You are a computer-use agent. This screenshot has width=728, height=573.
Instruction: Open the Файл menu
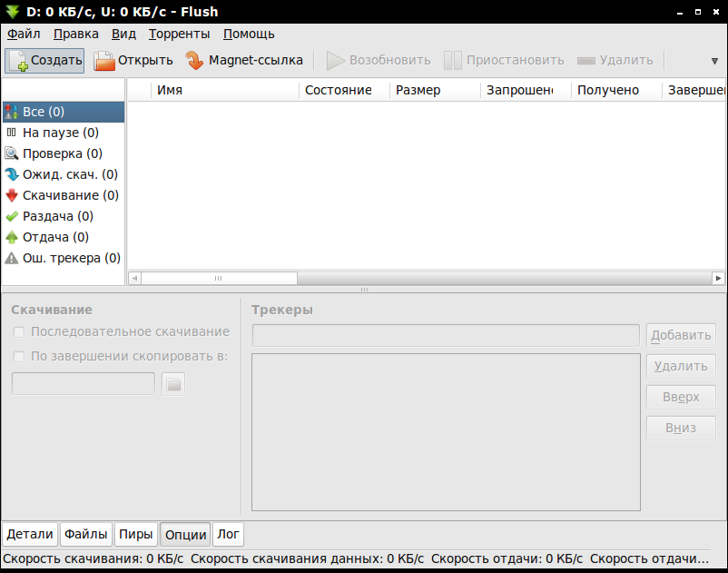pyautogui.click(x=24, y=34)
